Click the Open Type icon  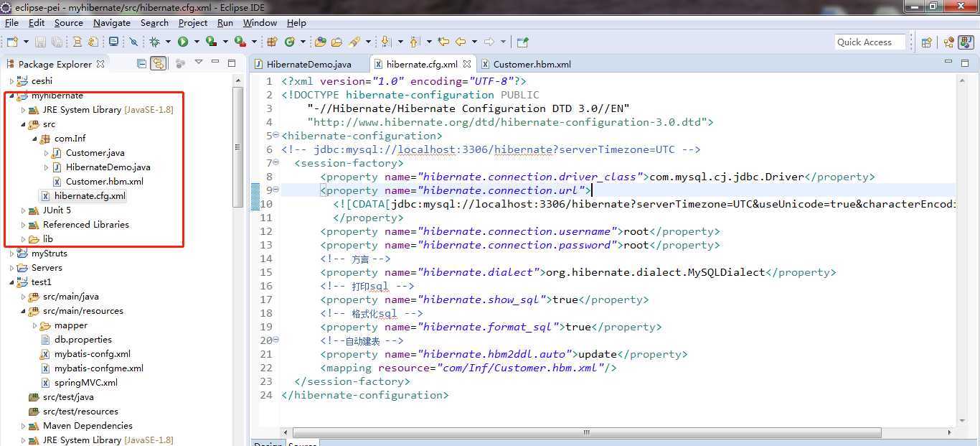coord(320,42)
